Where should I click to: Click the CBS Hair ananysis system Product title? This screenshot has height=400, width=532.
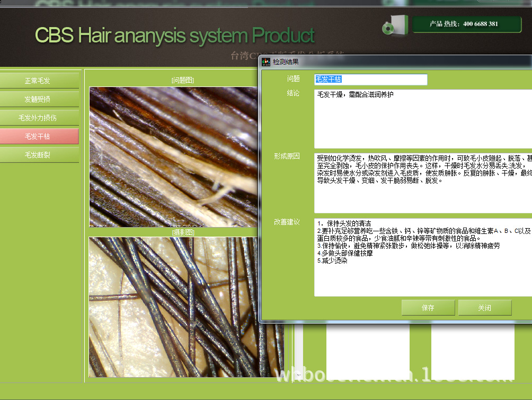coord(175,36)
